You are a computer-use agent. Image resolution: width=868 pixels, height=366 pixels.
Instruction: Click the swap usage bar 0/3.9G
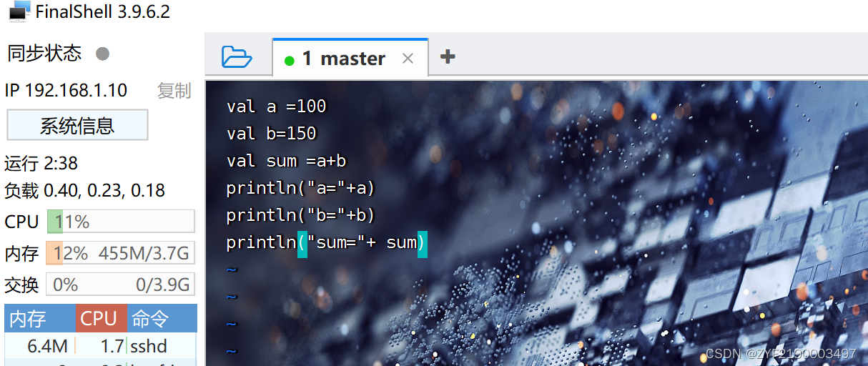coord(121,285)
